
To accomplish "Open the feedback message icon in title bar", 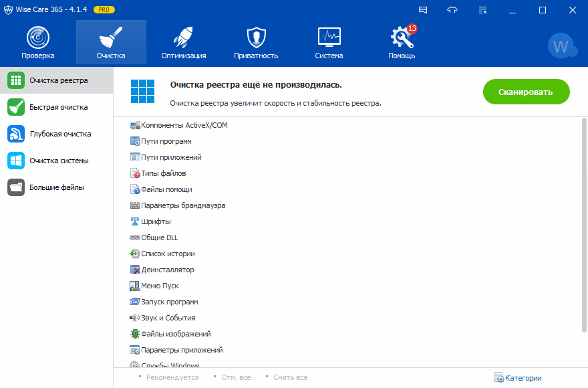I will 423,10.
